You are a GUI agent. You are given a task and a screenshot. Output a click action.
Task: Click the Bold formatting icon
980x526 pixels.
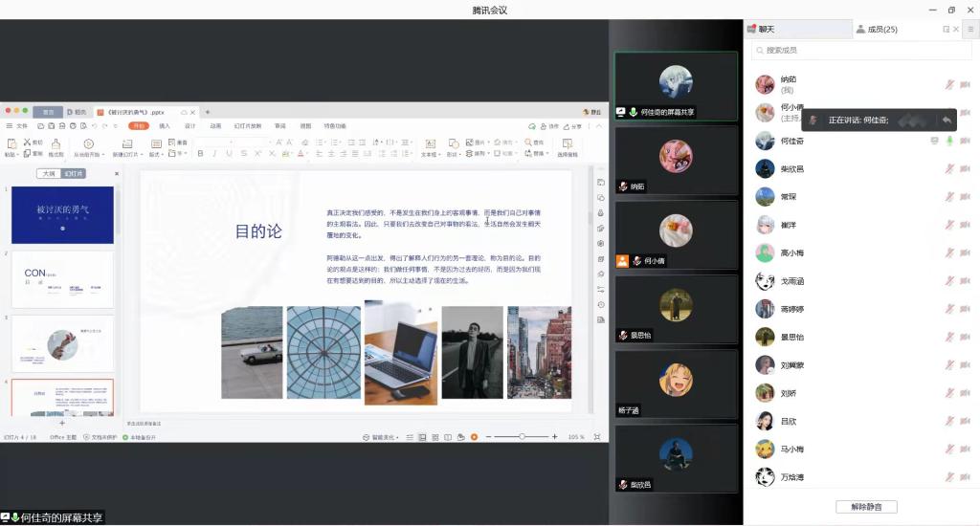200,153
